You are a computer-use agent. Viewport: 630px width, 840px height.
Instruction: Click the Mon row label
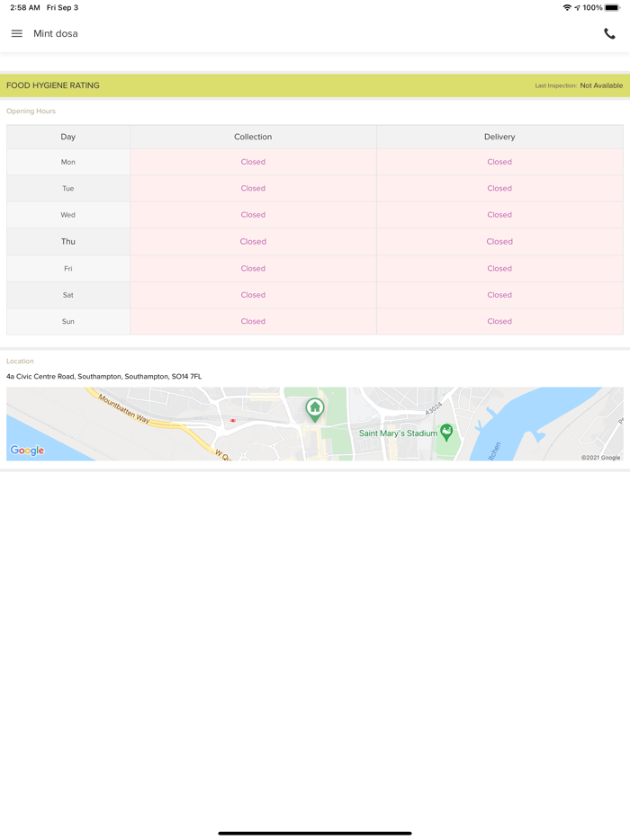68,162
